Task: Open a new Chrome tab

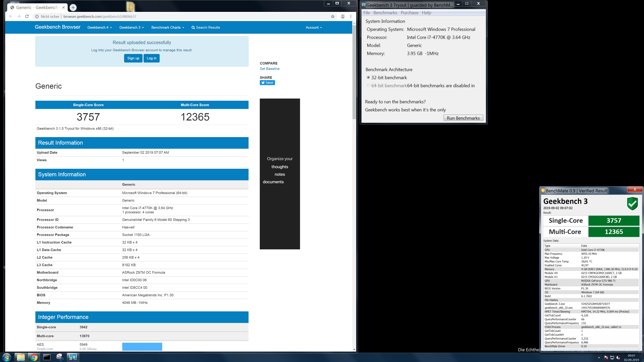Action: 73,8
